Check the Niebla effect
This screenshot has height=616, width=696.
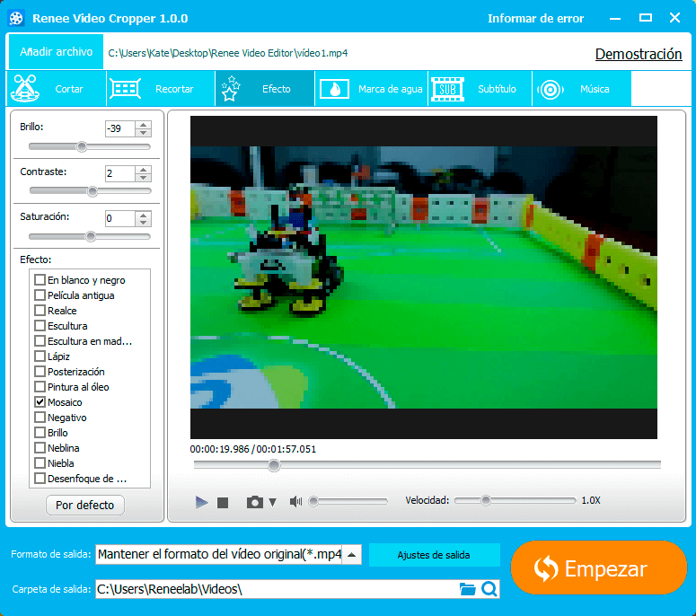coord(40,462)
